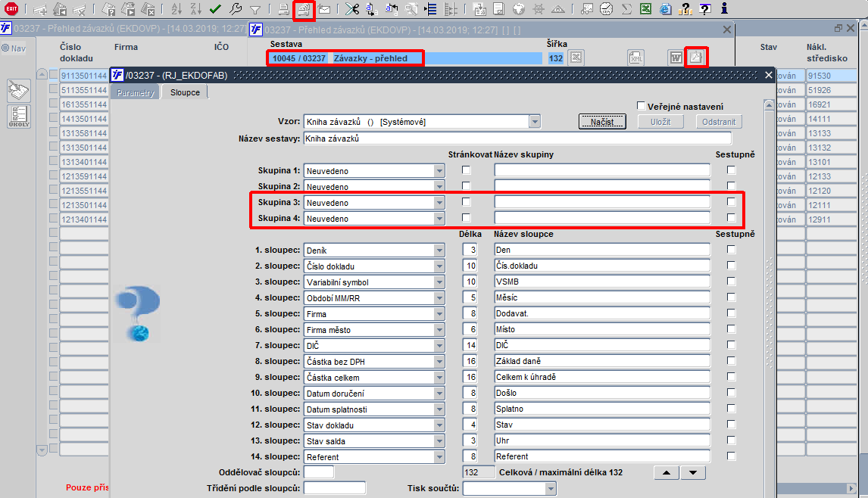Click the Načíst button
Screen dimensions: 868x498
pyautogui.click(x=602, y=122)
